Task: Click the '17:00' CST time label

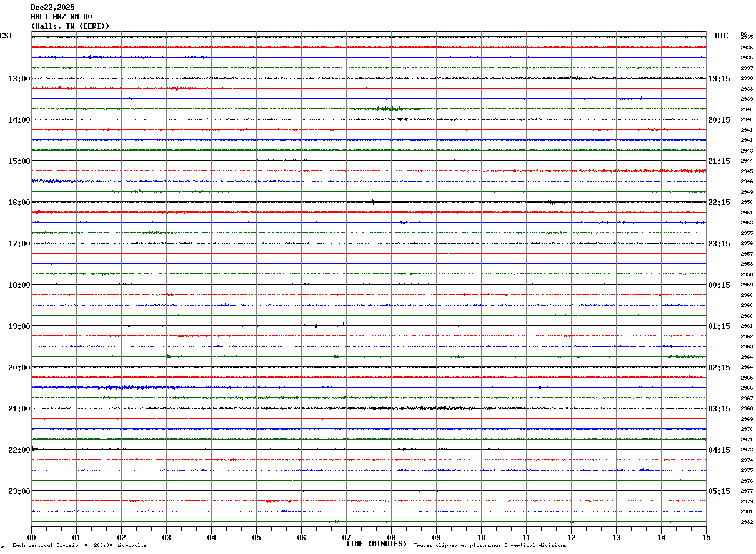Action: pyautogui.click(x=19, y=244)
